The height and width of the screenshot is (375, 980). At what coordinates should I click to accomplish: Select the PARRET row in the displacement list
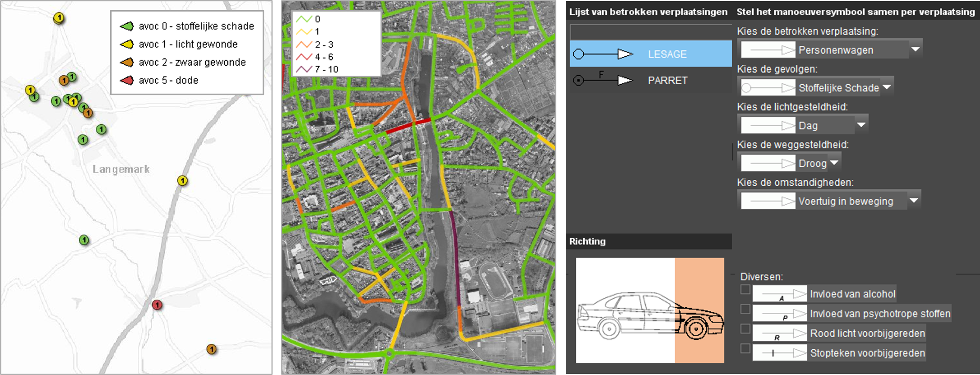point(651,80)
